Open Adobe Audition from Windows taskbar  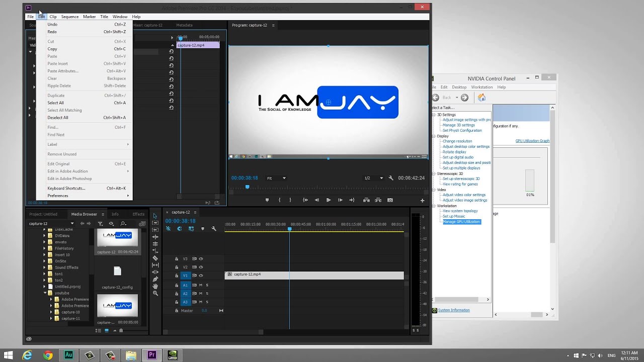click(x=69, y=355)
